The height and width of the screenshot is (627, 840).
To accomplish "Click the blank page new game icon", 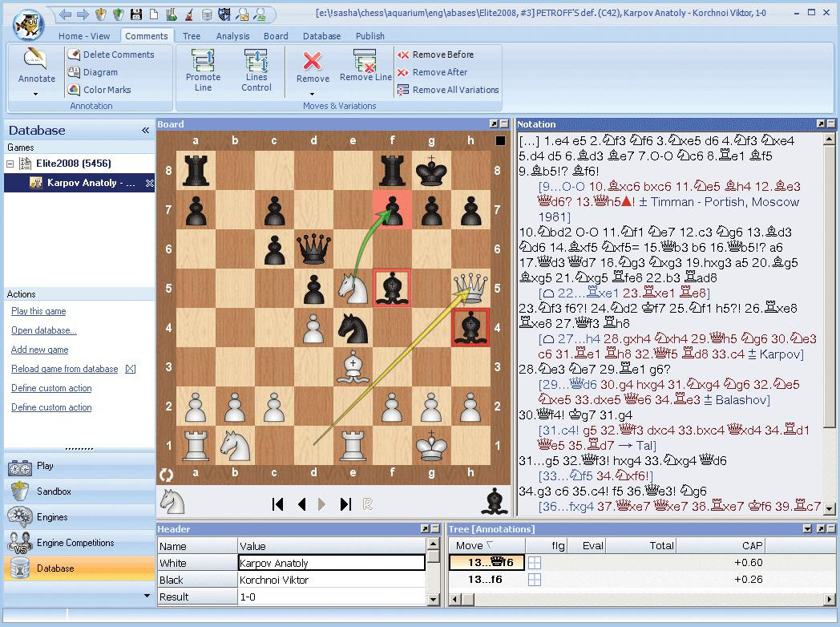I will click(154, 14).
